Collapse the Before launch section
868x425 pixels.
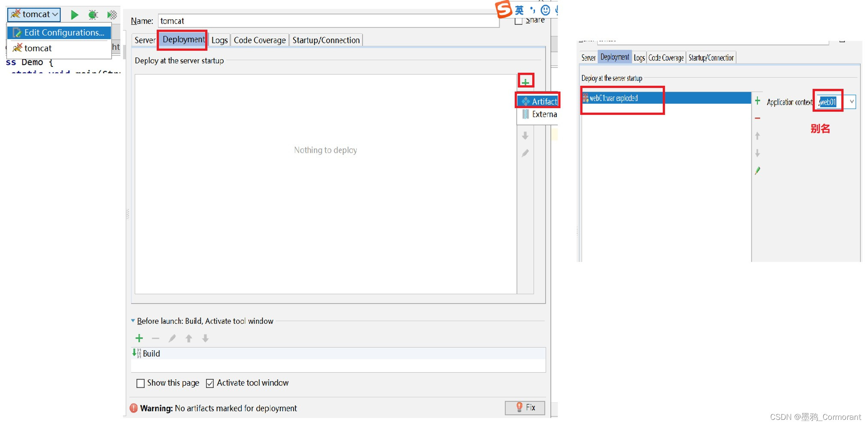point(133,321)
